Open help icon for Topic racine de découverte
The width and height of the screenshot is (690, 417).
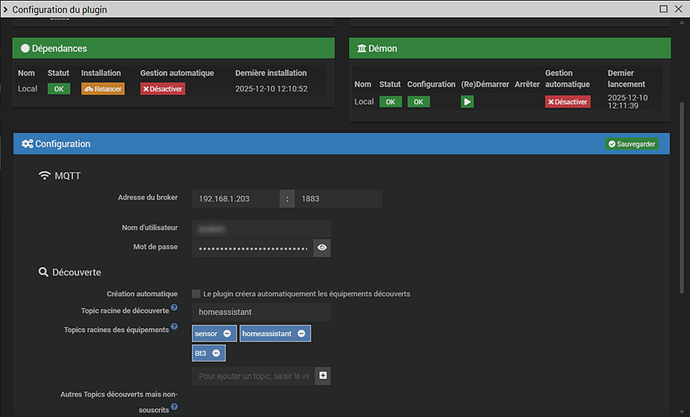[174, 308]
